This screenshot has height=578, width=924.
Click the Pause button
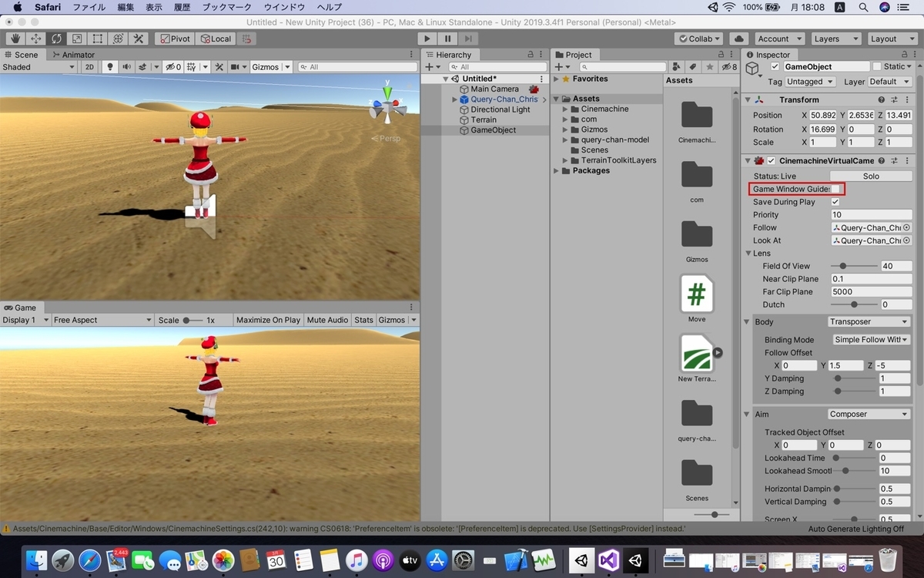(447, 39)
